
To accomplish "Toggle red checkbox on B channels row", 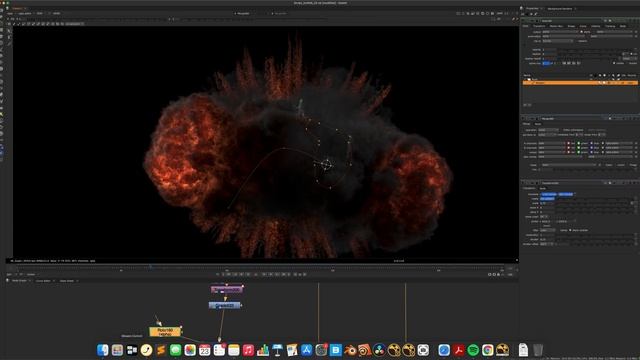I will click(569, 148).
